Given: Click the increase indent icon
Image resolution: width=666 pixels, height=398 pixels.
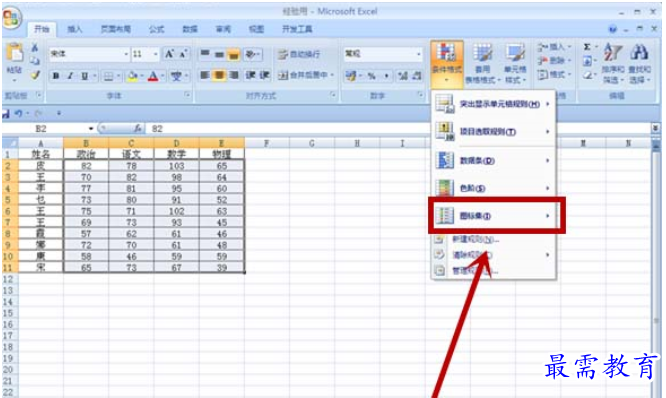Looking at the screenshot, I should 264,75.
